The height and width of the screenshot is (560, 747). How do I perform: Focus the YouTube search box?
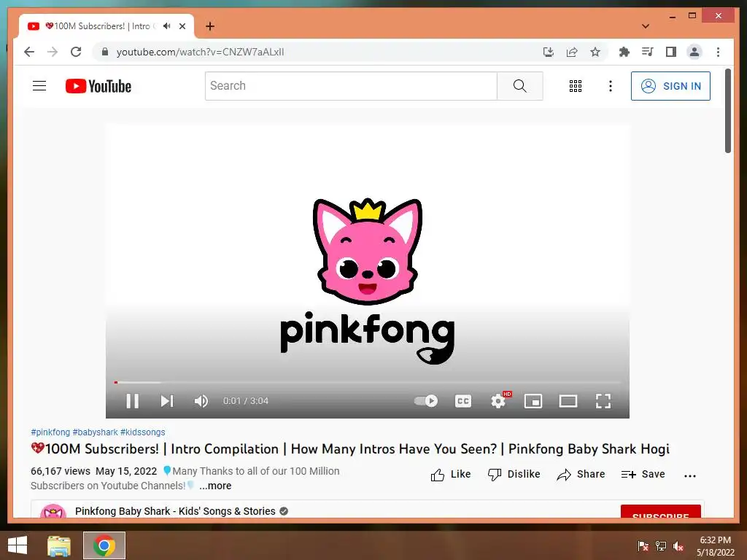(351, 86)
